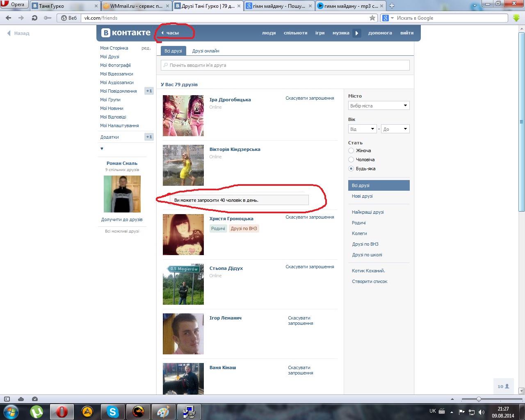Click the допомога help link
This screenshot has width=525, height=420.
[x=380, y=33]
